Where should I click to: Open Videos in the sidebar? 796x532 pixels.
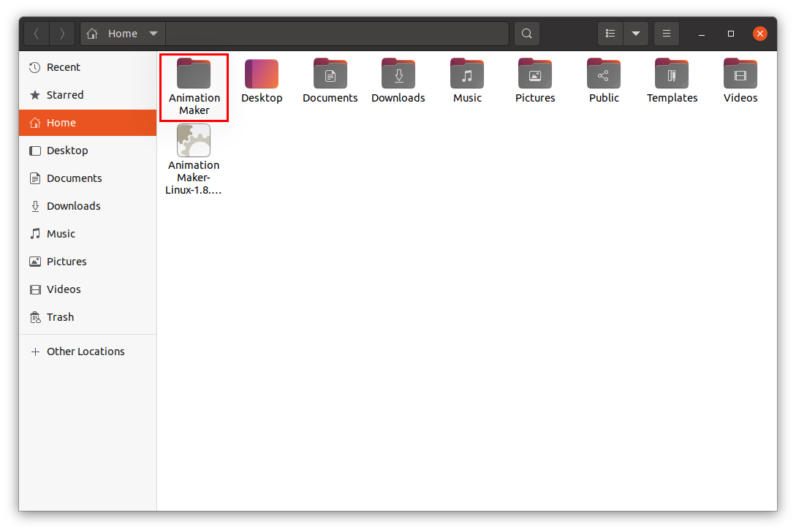tap(88, 289)
